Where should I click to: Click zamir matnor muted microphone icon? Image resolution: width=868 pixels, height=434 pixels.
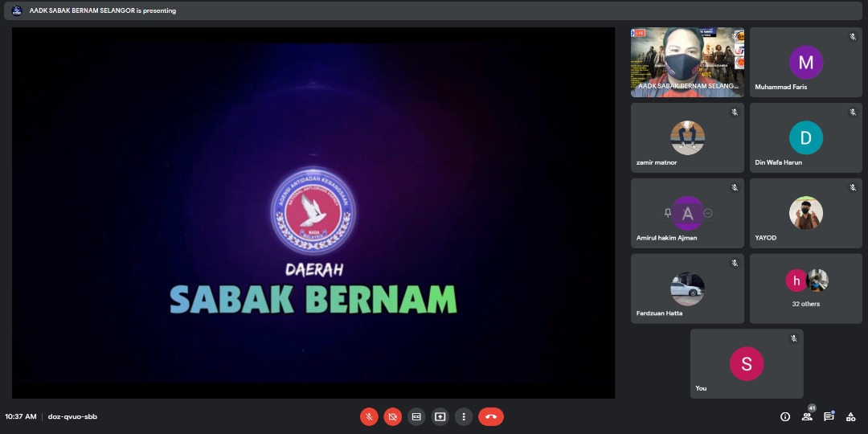pyautogui.click(x=735, y=112)
